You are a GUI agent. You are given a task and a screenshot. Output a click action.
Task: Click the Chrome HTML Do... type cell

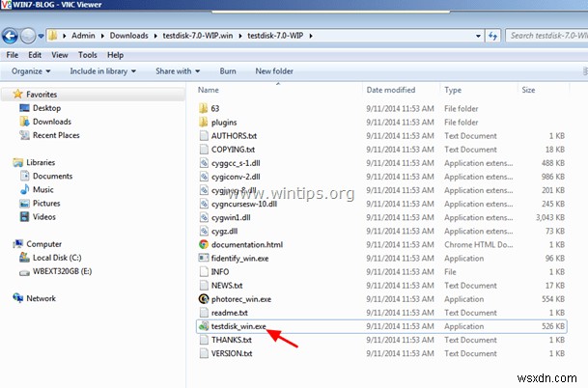point(479,244)
